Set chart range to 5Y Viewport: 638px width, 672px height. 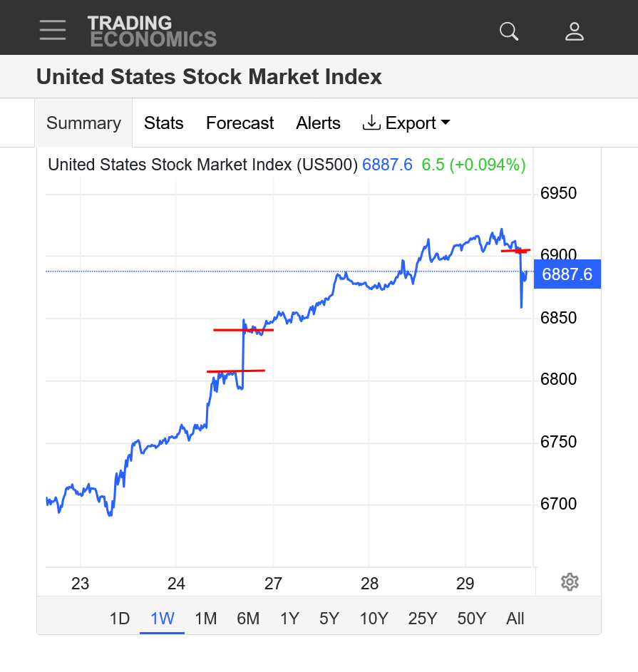pyautogui.click(x=329, y=618)
